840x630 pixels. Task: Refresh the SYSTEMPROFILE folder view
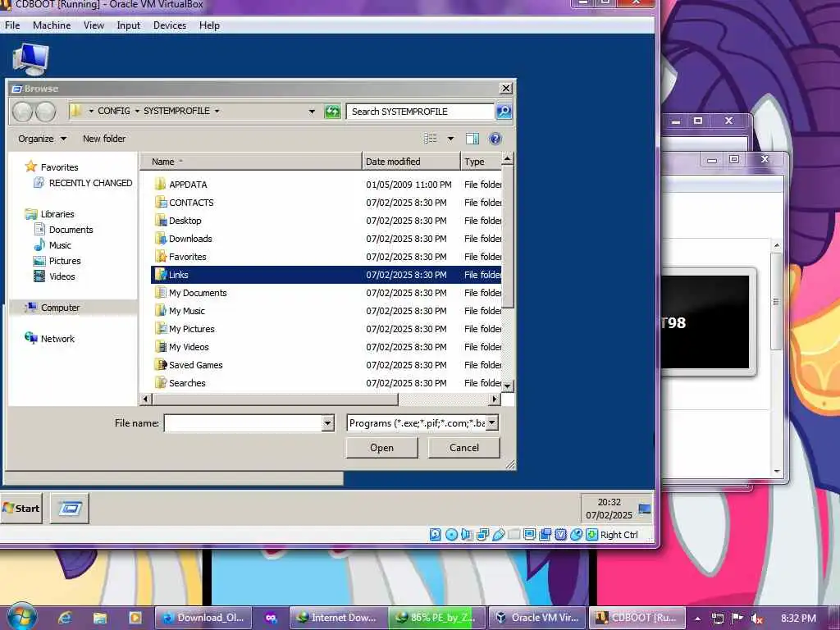pos(332,112)
